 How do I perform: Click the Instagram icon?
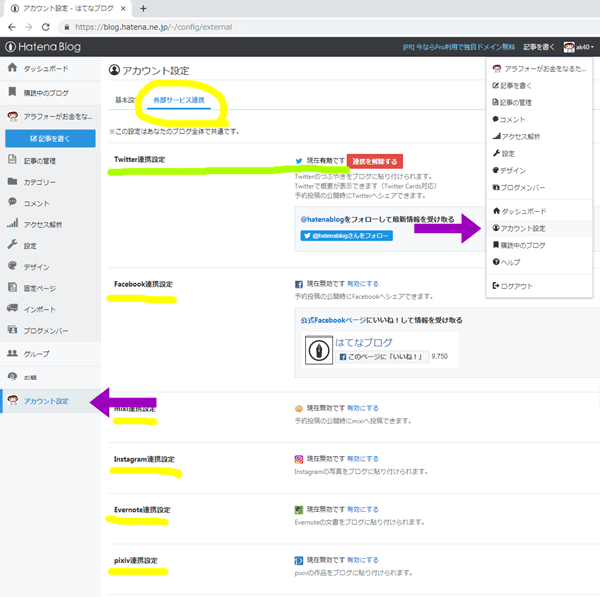coord(299,459)
